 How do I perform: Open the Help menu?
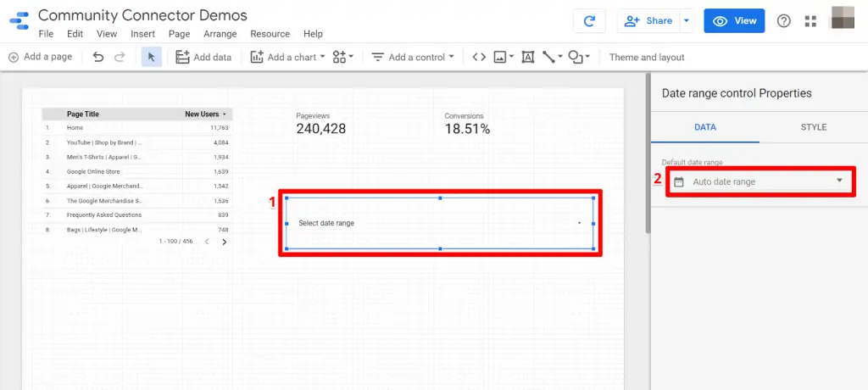point(313,34)
